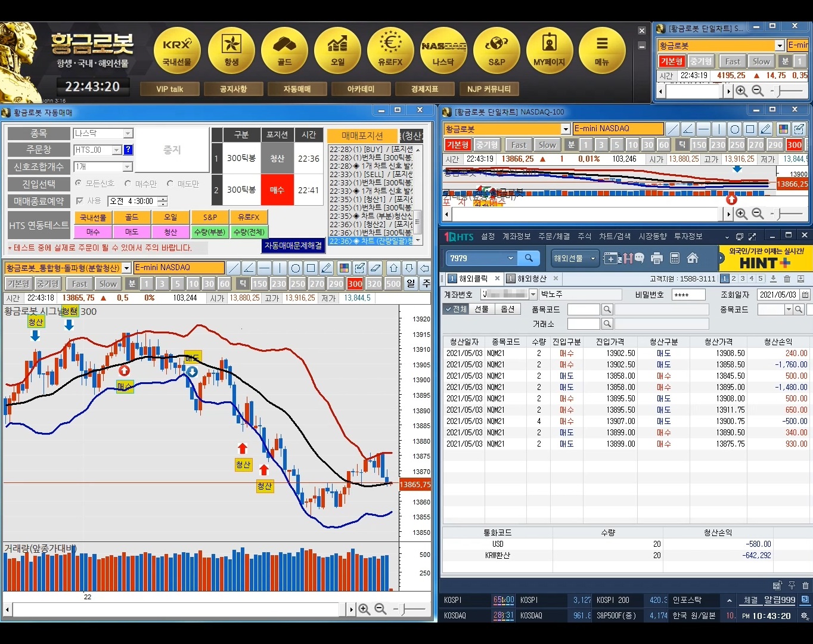Viewport: 813px width, 644px height.
Task: Click the HTS printer icon
Action: coord(657,258)
